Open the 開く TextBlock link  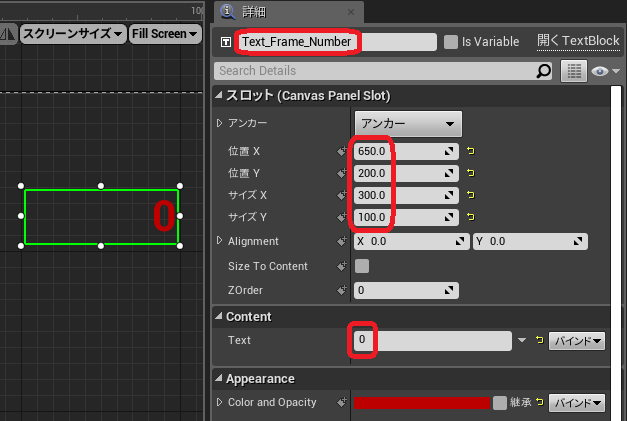[578, 41]
